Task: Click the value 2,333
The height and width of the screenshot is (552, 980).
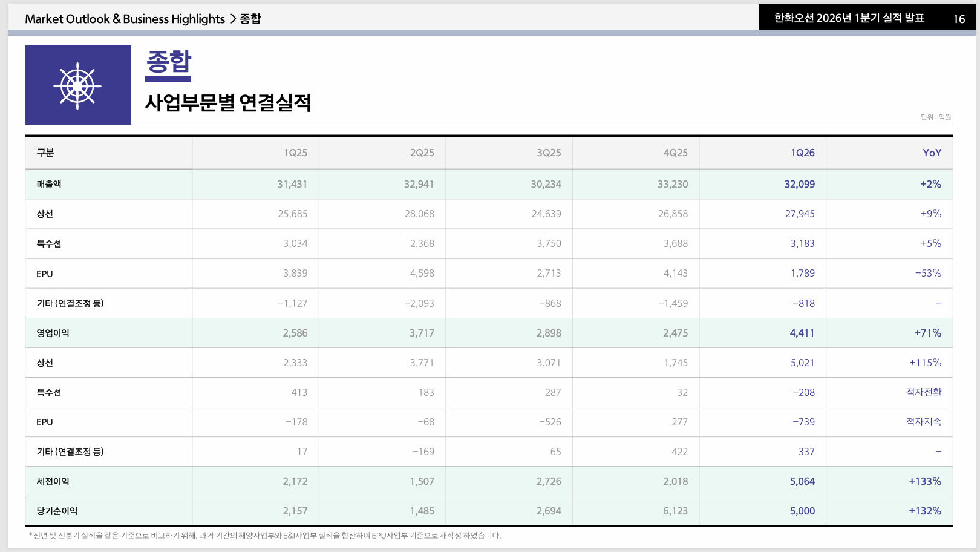Action: 295,363
